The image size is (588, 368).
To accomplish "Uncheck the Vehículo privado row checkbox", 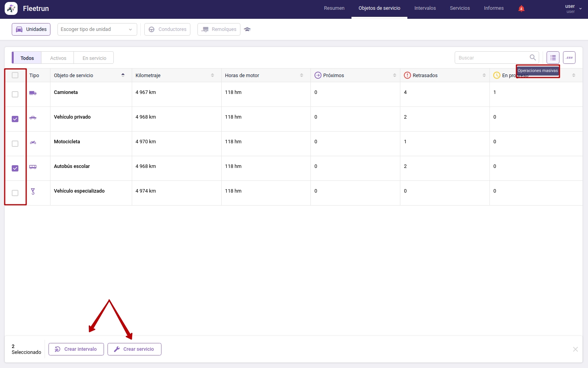I will [15, 119].
